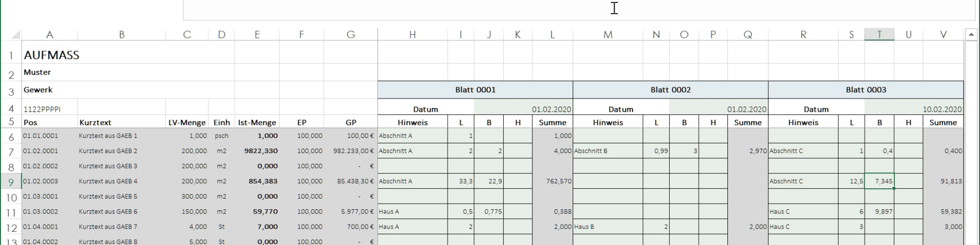This screenshot has width=980, height=245.
Task: Select row 9 header
Action: pos(11,182)
